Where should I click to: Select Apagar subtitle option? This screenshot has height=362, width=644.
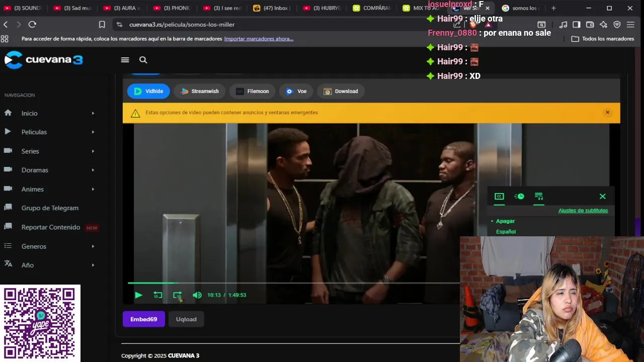[x=505, y=221]
